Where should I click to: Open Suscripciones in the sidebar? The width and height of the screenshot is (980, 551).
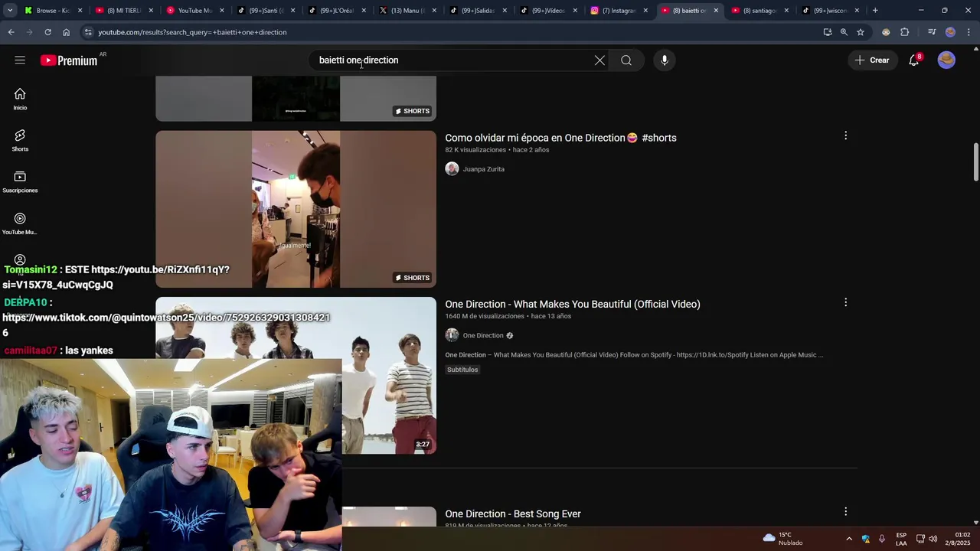click(x=20, y=181)
